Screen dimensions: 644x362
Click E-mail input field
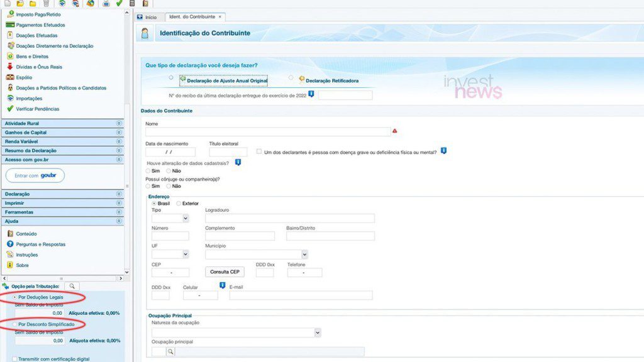301,295
